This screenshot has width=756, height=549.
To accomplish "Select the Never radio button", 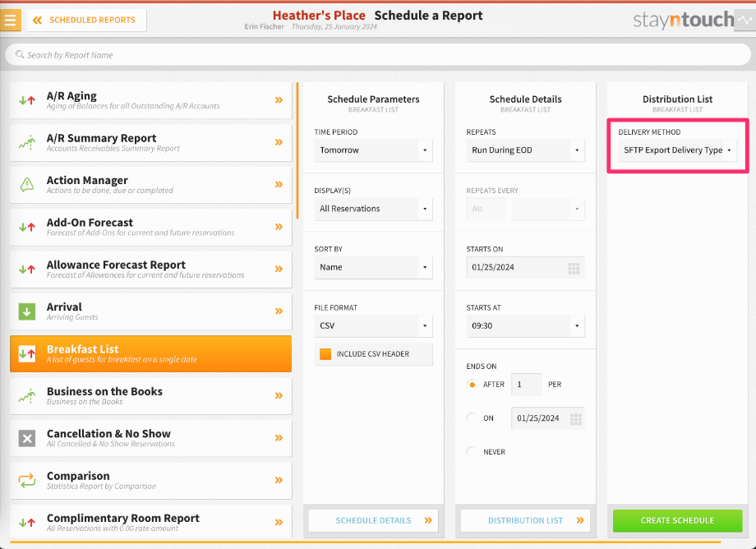I will click(x=472, y=452).
